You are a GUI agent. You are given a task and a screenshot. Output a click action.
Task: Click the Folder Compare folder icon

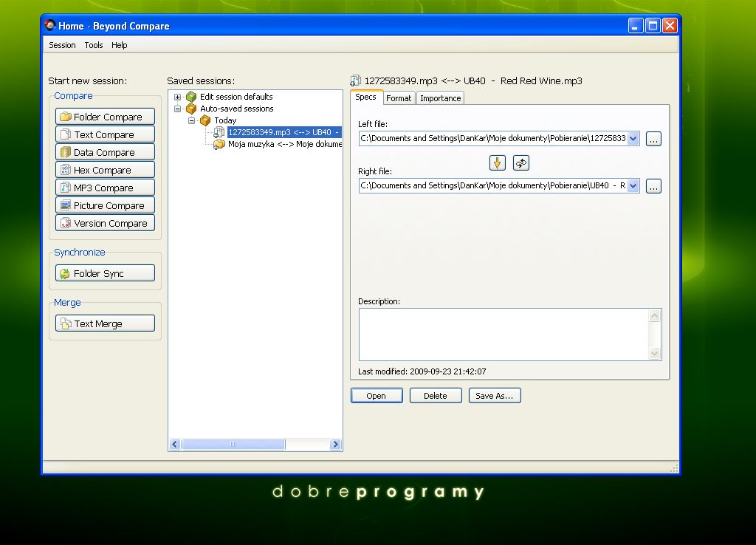click(66, 117)
